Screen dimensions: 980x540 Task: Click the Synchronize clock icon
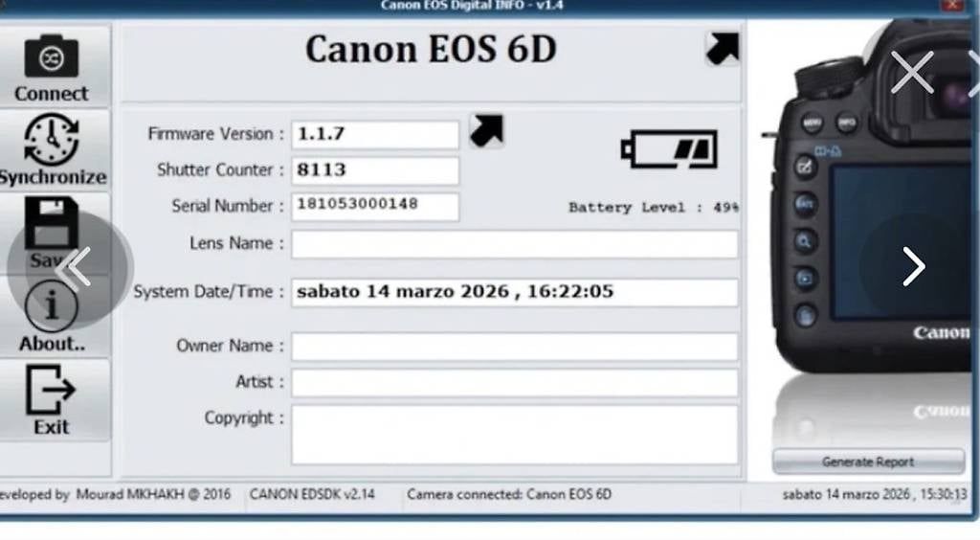pyautogui.click(x=52, y=139)
